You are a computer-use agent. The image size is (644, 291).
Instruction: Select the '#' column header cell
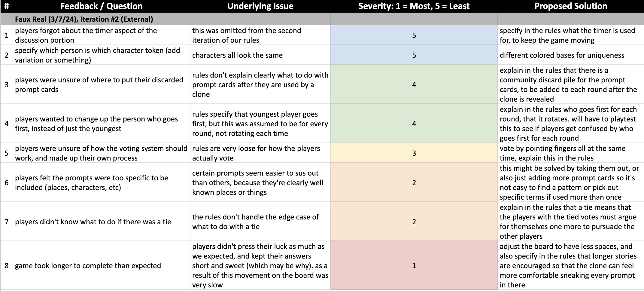pyautogui.click(x=6, y=6)
